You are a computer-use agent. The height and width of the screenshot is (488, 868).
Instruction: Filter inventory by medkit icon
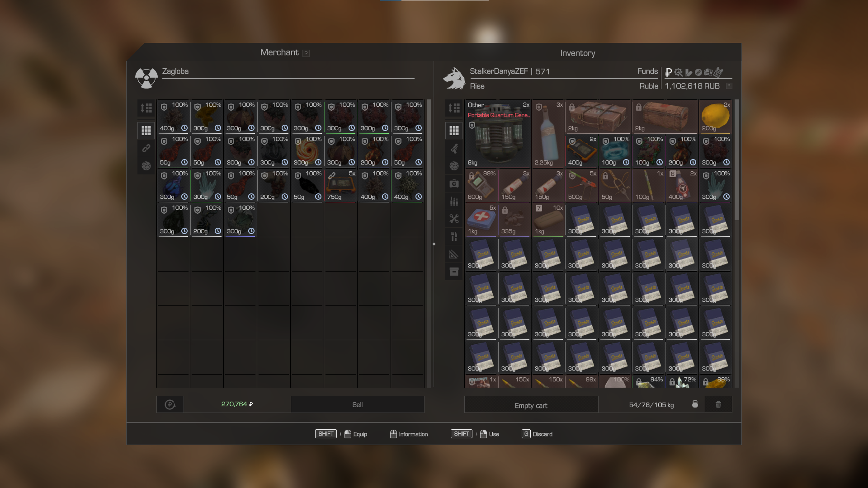(x=454, y=183)
